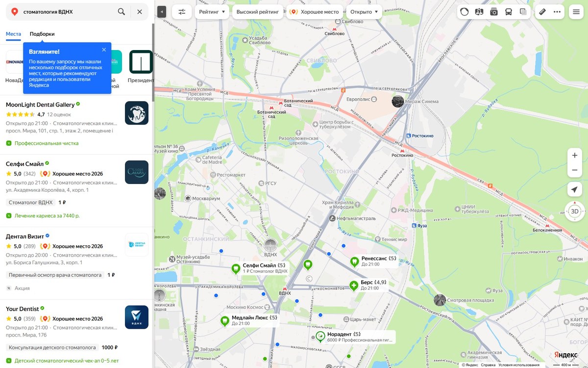Click the ВДНХ metro station marker
The height and width of the screenshot is (368, 588).
[285, 288]
